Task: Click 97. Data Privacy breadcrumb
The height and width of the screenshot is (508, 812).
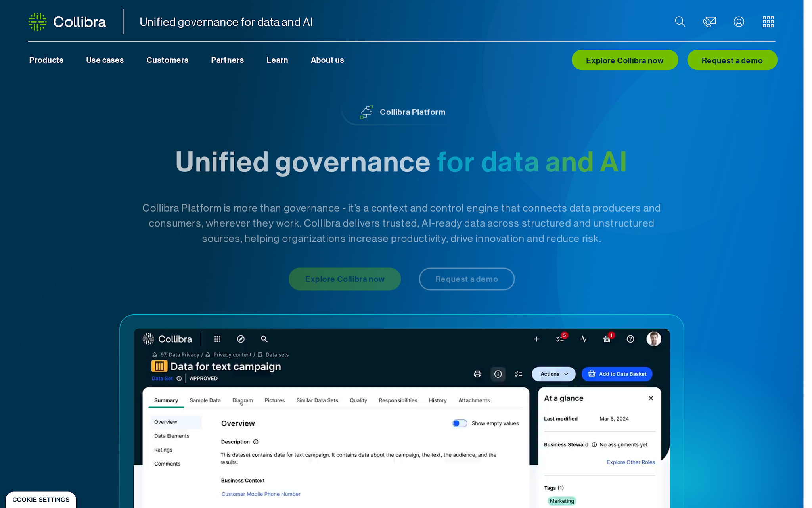Action: click(180, 355)
